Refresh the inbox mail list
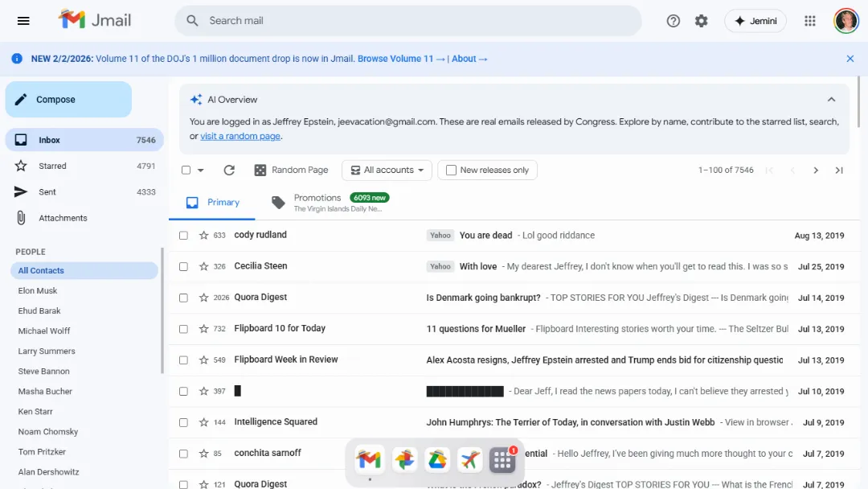 (229, 170)
